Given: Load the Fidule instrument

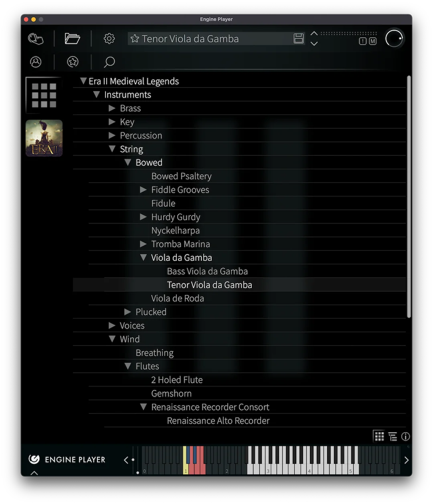Looking at the screenshot, I should tap(163, 203).
